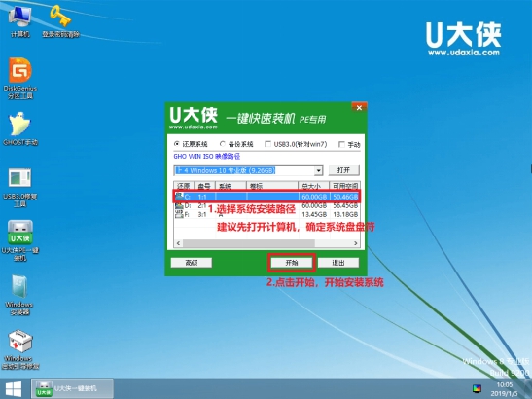Viewport: 532px width, 399px height.
Task: Click the 1:1 disk number cell
Action: click(x=202, y=197)
